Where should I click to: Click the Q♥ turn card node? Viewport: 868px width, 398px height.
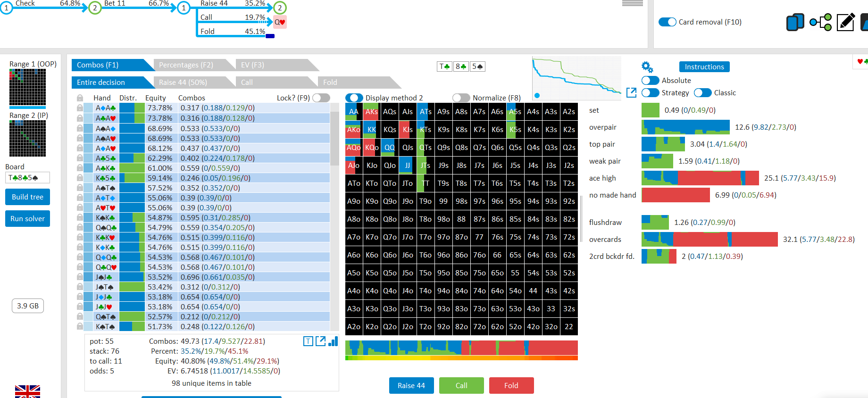coord(280,22)
